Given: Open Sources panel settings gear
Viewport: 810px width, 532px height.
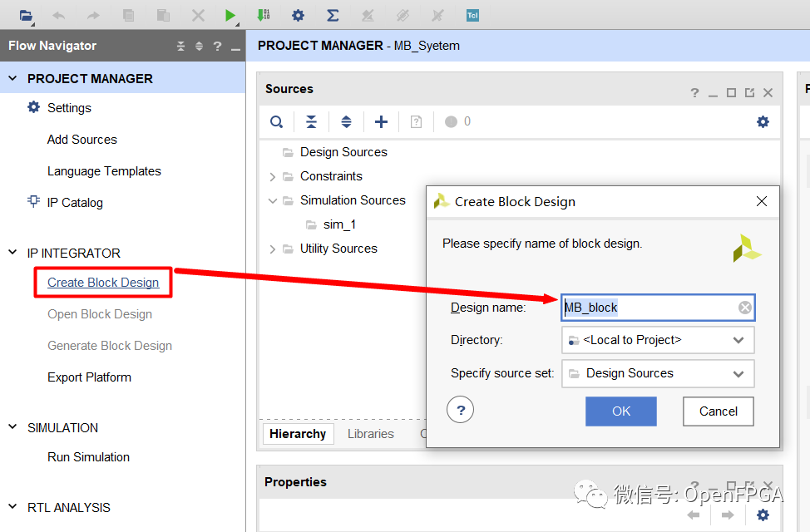Looking at the screenshot, I should pos(763,122).
